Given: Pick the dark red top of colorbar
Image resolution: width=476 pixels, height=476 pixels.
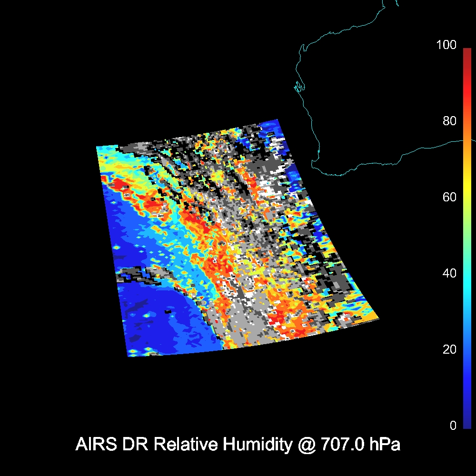Looking at the screenshot, I should (467, 51).
